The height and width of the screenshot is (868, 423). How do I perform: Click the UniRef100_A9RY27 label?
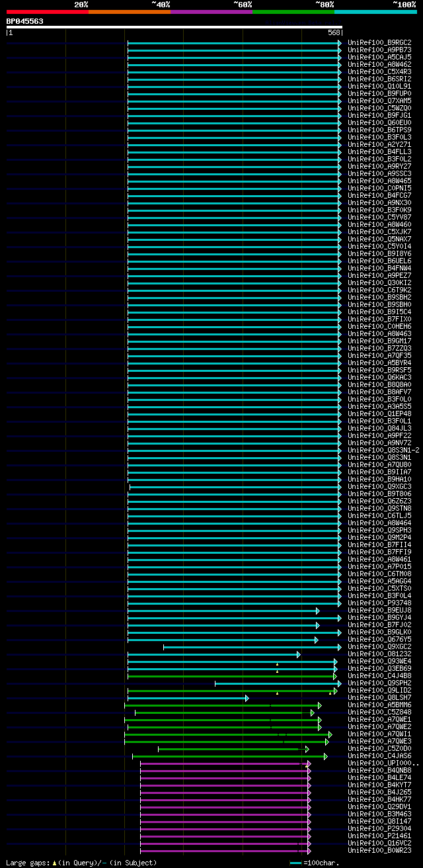[x=379, y=166]
